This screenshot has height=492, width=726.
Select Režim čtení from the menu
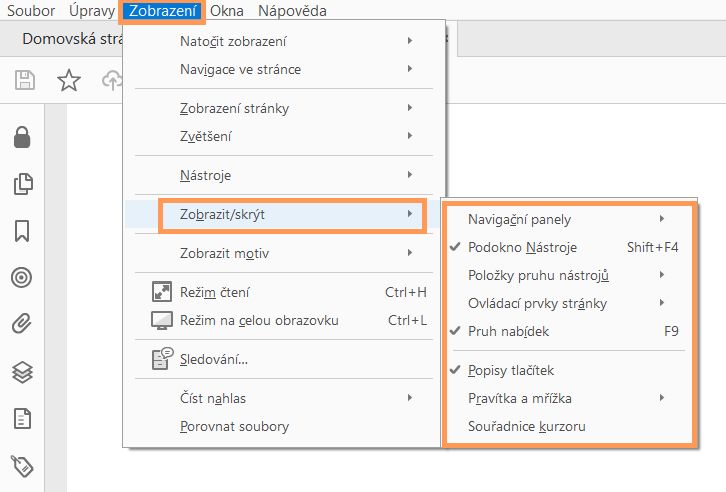pyautogui.click(x=214, y=292)
